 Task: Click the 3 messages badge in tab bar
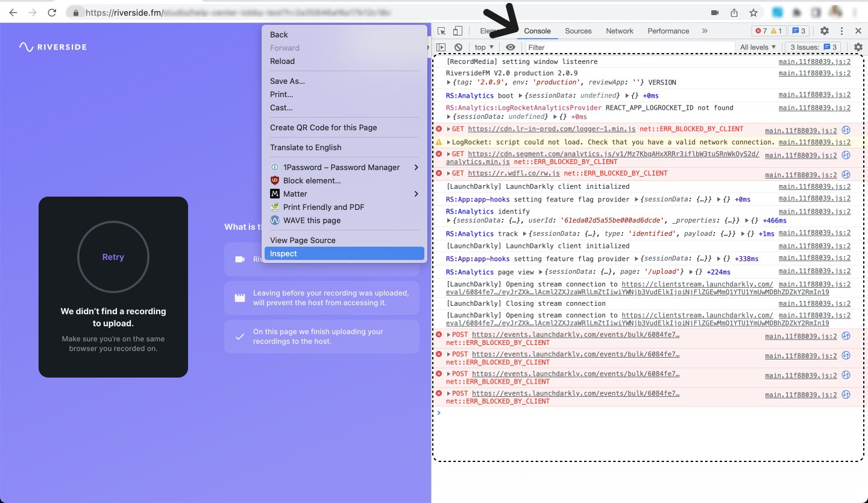click(798, 31)
